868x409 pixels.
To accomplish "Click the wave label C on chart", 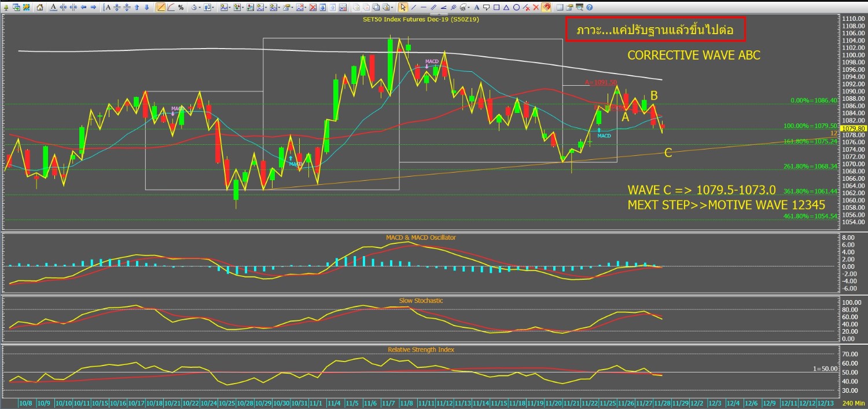I will click(668, 153).
